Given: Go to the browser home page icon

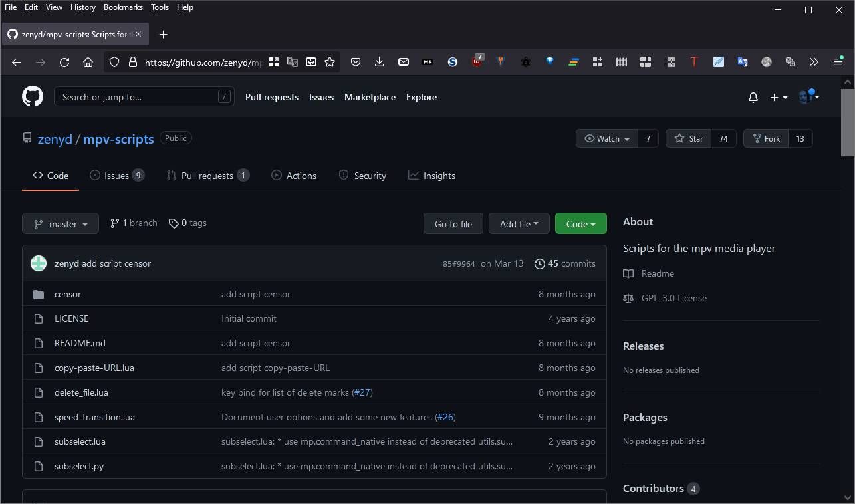Looking at the screenshot, I should (88, 62).
